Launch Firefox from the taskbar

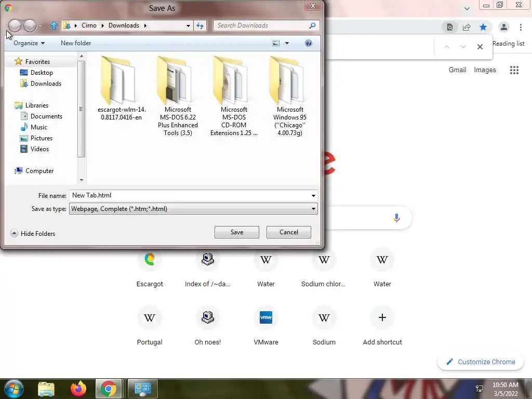coord(78,389)
